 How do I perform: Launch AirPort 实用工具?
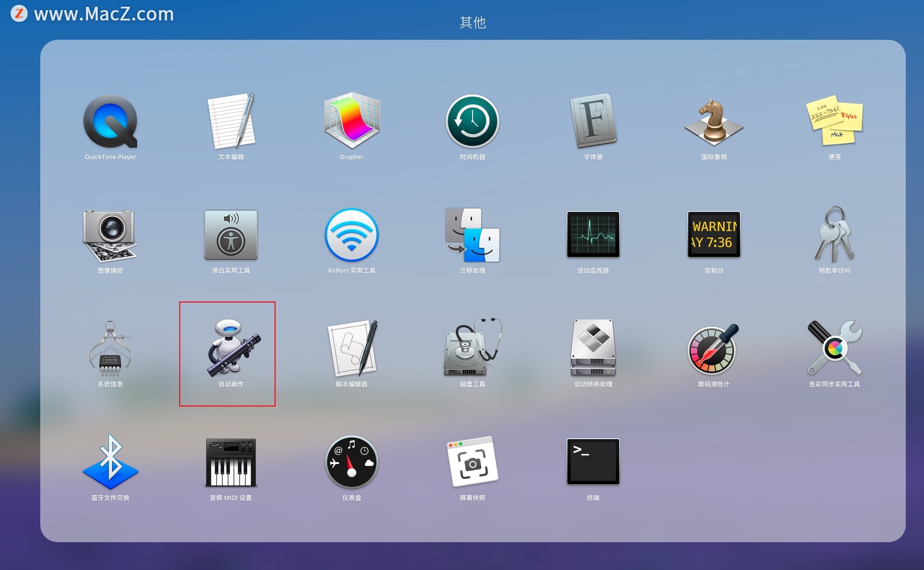[x=352, y=235]
